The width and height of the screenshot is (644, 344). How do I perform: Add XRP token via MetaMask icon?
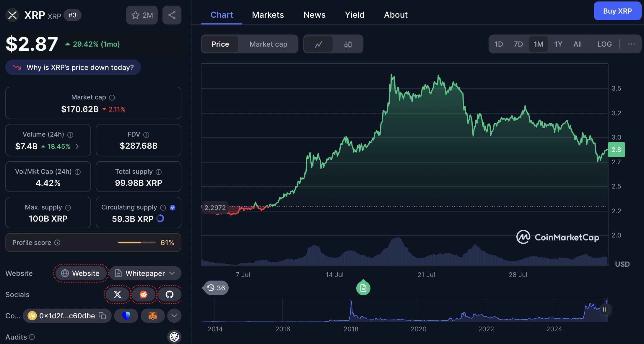tap(153, 315)
